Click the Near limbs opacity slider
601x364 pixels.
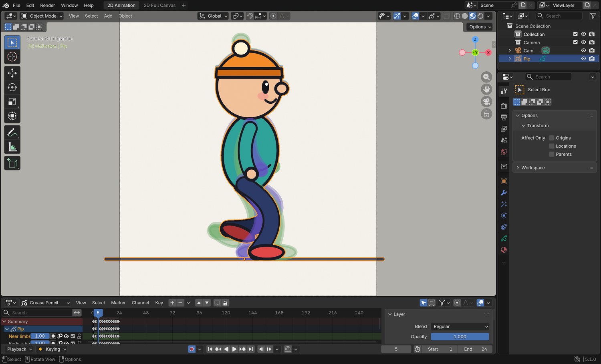(x=40, y=336)
